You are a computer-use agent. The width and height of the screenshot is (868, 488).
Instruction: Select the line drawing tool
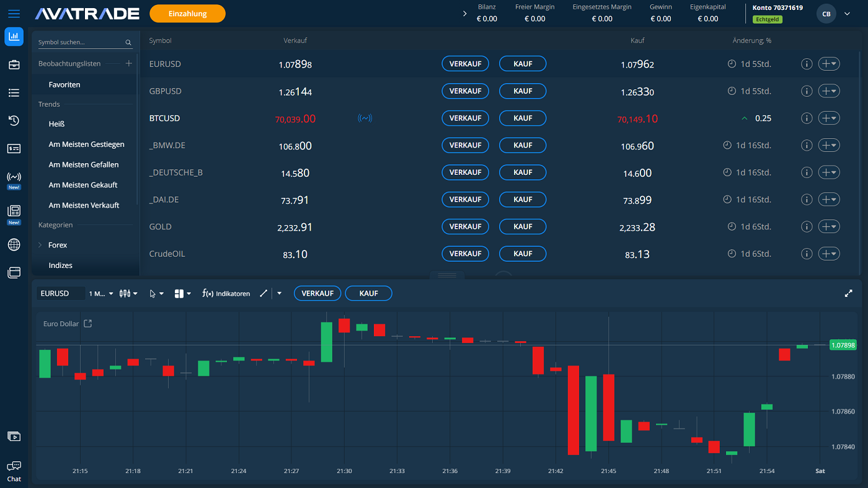coord(263,293)
